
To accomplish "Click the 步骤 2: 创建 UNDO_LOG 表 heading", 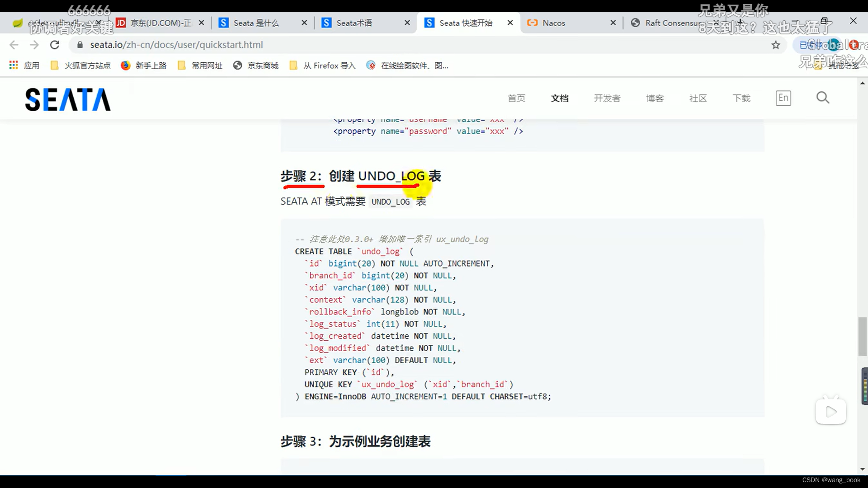I will point(361,176).
